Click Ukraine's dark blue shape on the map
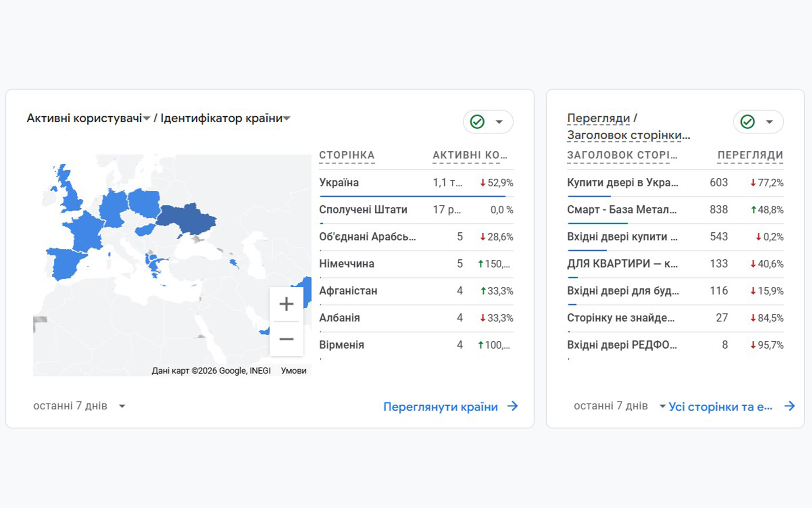The image size is (812, 508). click(x=188, y=219)
